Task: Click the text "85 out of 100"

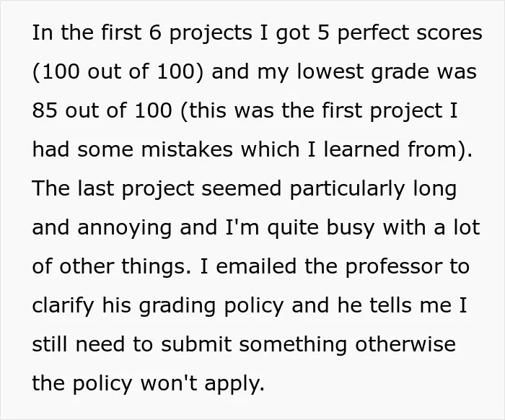Action: click(102, 110)
